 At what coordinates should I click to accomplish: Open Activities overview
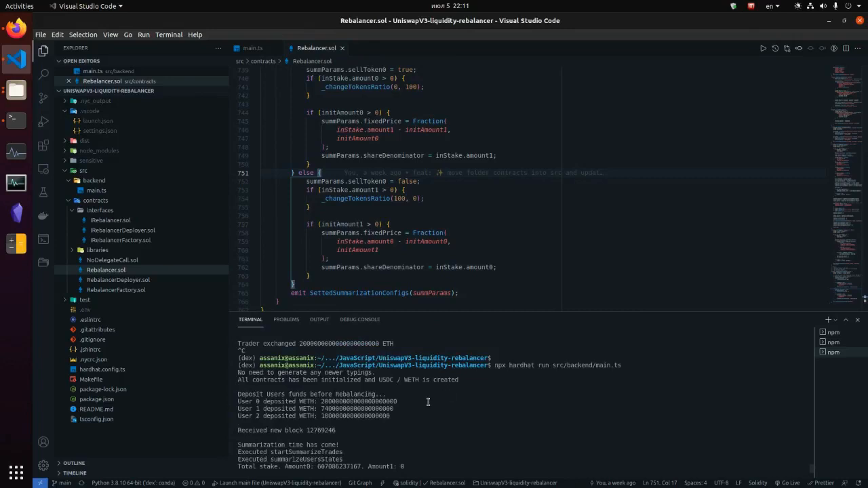point(19,6)
